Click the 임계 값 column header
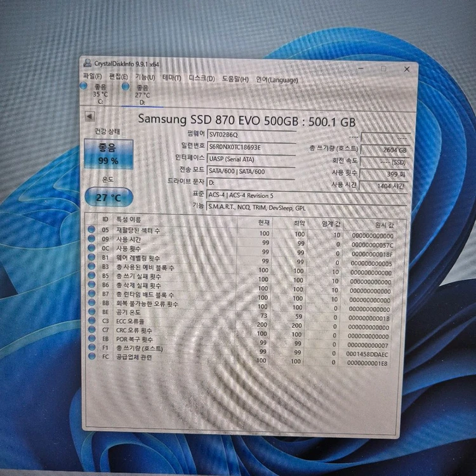 pos(324,224)
